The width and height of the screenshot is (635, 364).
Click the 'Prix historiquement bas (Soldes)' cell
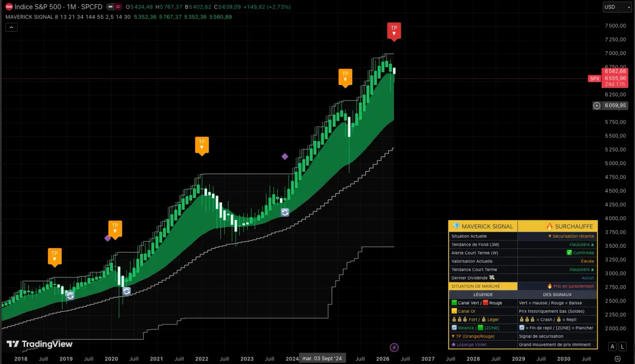(557, 311)
